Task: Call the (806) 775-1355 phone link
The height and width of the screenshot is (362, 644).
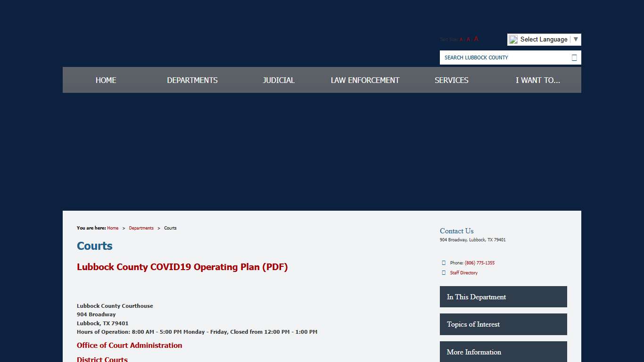Action: 479,263
